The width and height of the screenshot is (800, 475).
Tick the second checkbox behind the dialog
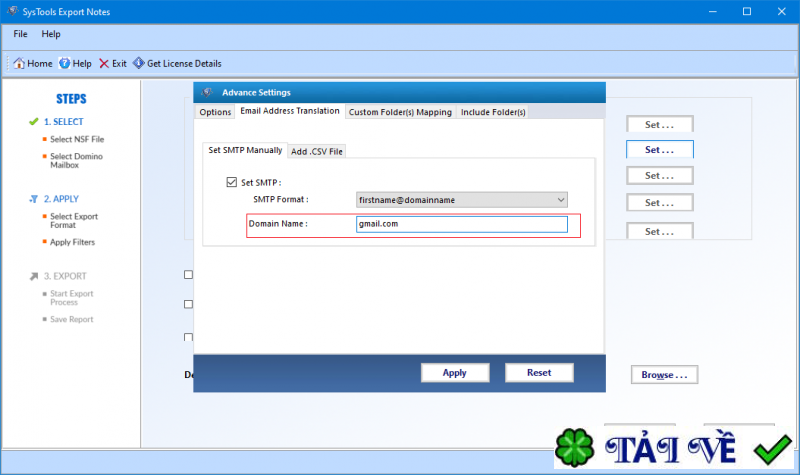point(188,304)
